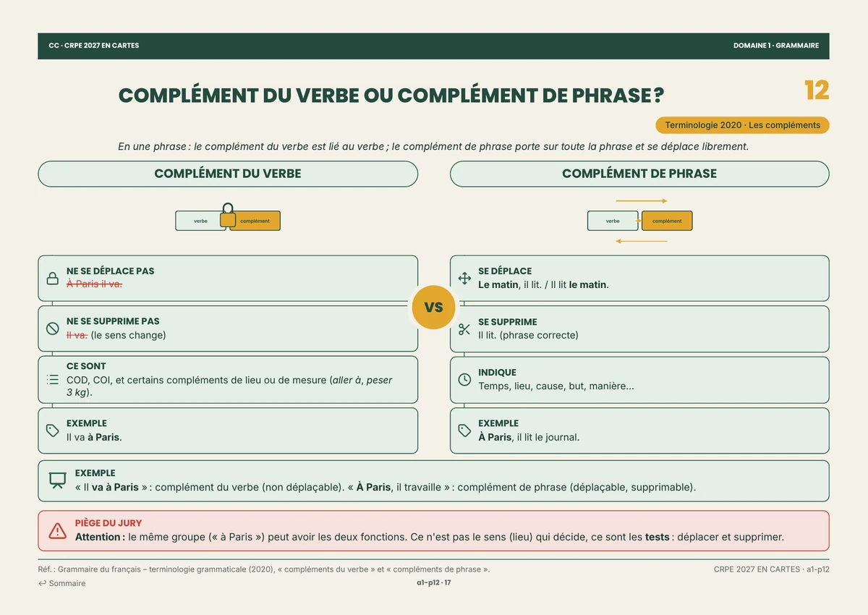Click 'À Paris, il lit le journal.' text

click(x=529, y=437)
